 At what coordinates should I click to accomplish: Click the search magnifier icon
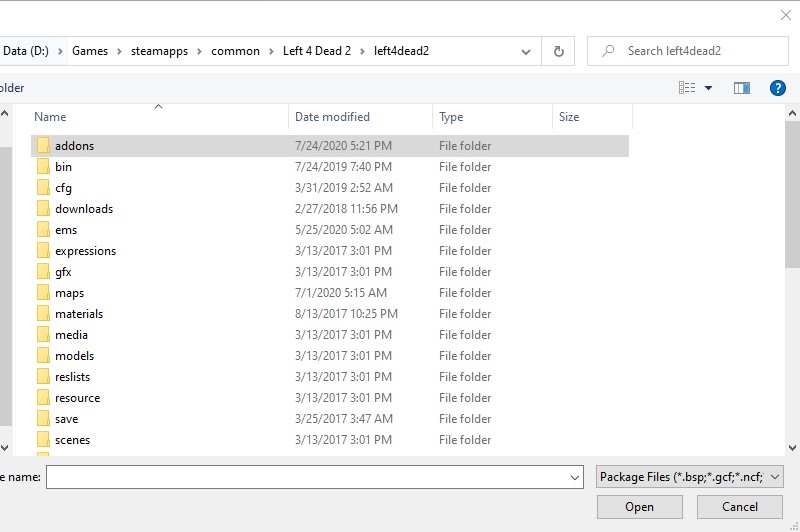coord(608,51)
